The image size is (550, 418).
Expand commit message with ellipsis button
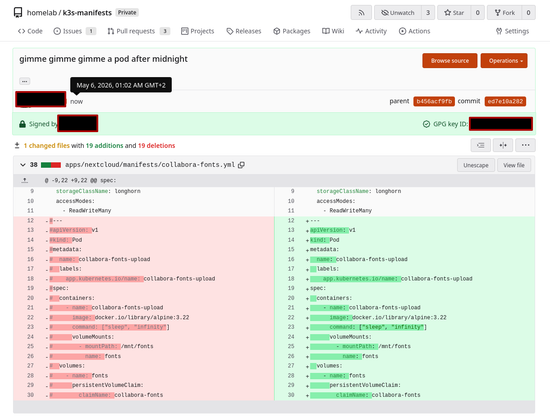pos(25,81)
